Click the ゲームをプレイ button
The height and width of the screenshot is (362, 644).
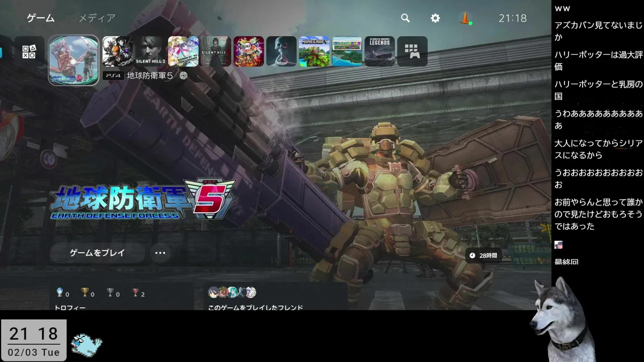pos(97,253)
